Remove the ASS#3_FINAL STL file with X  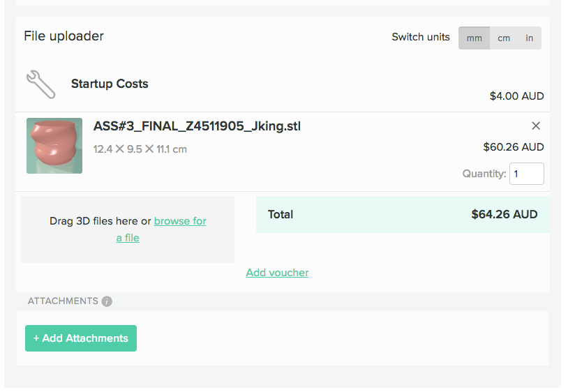(536, 126)
